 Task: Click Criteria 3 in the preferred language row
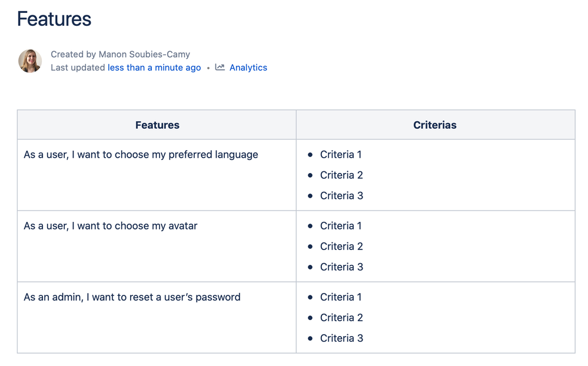point(341,196)
